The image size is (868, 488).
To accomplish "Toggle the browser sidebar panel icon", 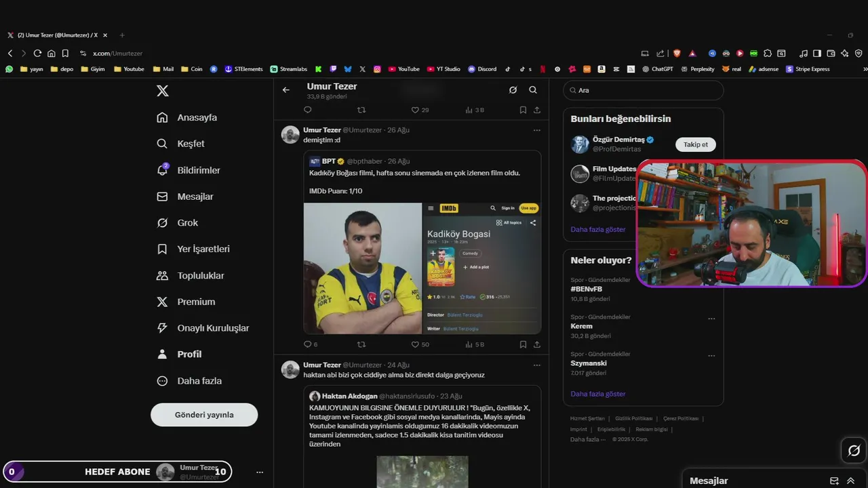I will [x=817, y=53].
